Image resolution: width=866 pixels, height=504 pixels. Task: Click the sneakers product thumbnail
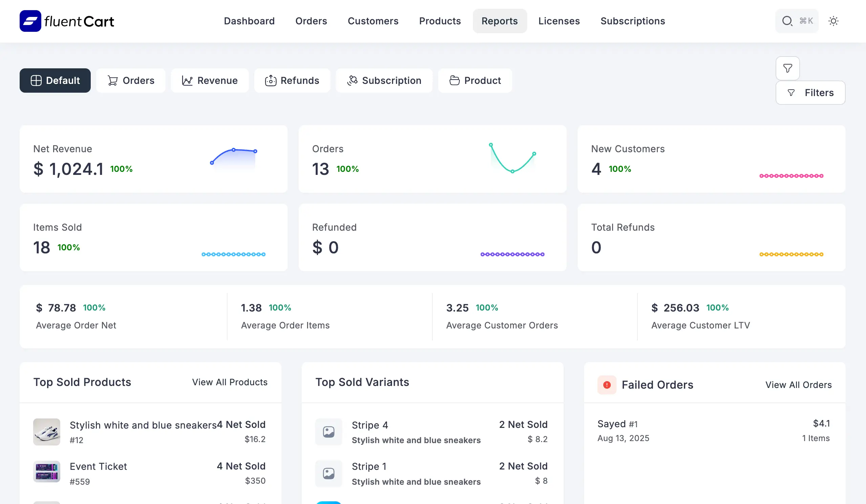tap(47, 432)
